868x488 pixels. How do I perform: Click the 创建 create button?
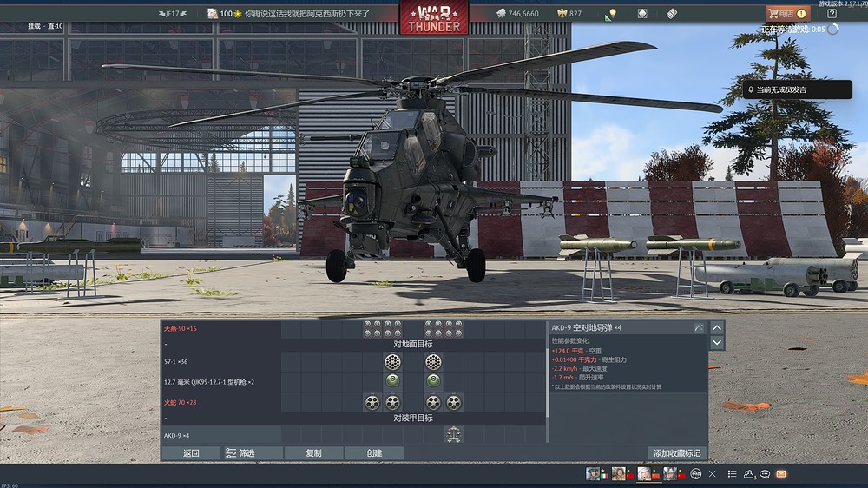374,453
